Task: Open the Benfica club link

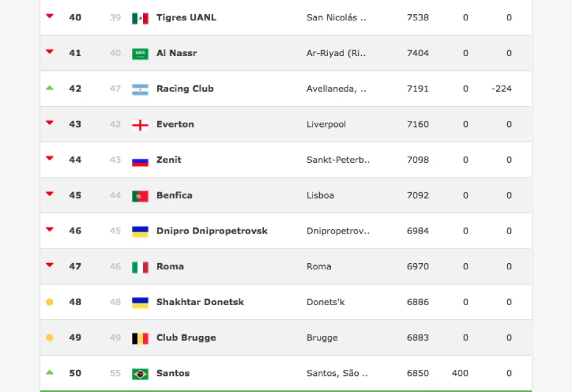Action: coord(174,195)
